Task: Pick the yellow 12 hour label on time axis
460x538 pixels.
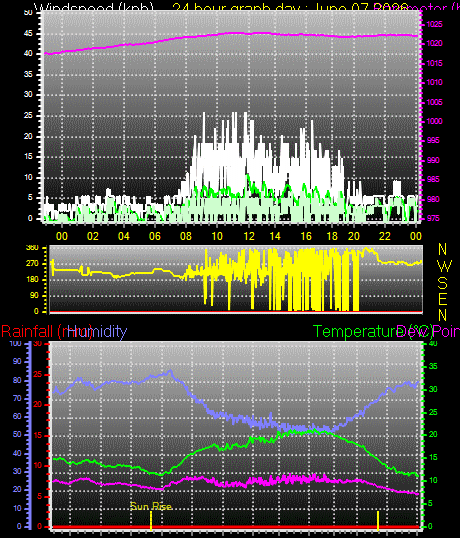Action: pos(249,236)
